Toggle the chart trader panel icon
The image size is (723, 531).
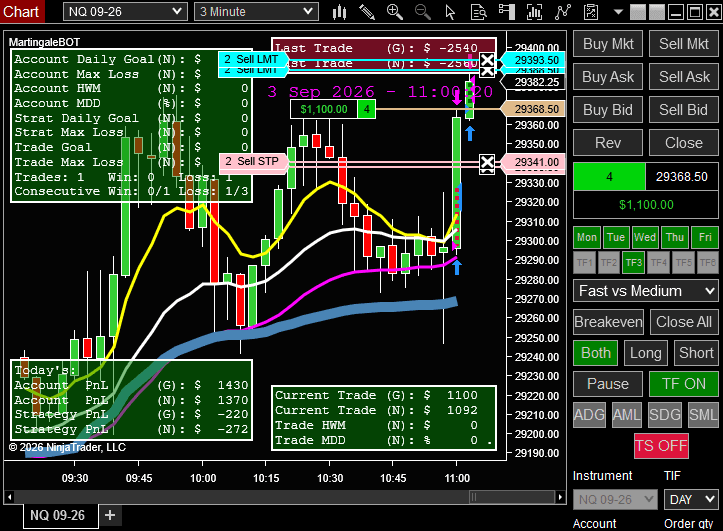click(507, 12)
